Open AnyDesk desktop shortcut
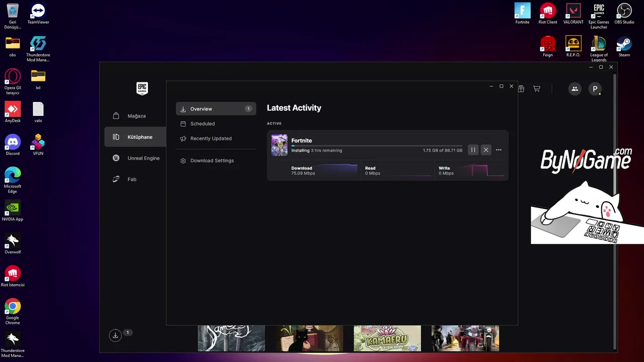 click(x=13, y=113)
